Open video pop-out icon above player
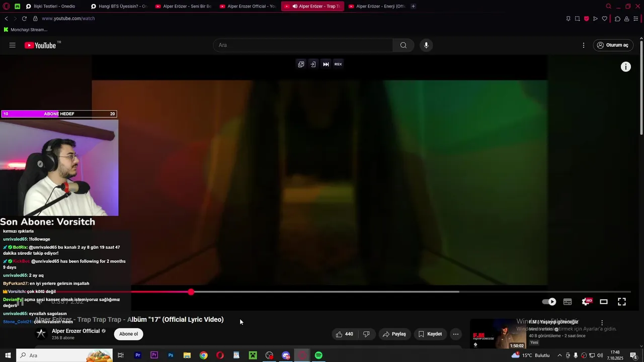This screenshot has height=362, width=644. point(301,64)
